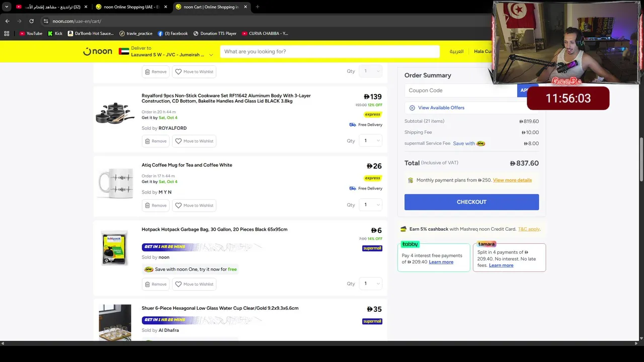Click Move to Wishlist on topmost item
This screenshot has width=644, height=362.
(194, 72)
